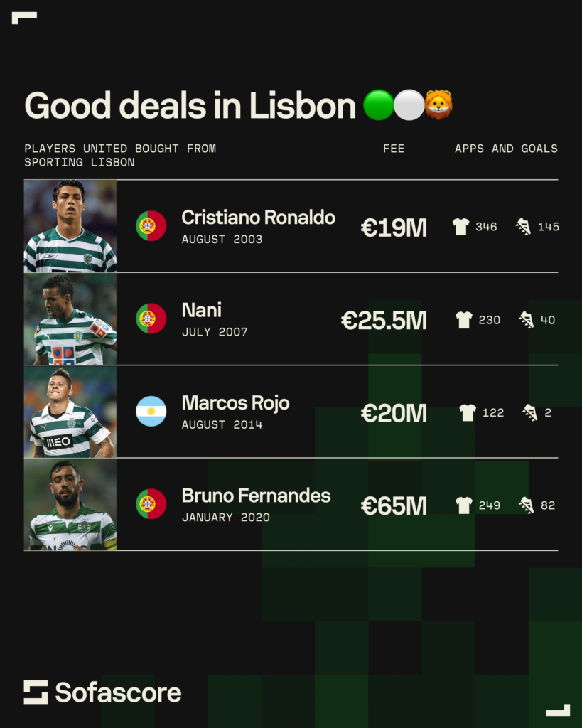The height and width of the screenshot is (728, 582).
Task: Click shirt icon next to 249 appearances
Action: coord(464,505)
